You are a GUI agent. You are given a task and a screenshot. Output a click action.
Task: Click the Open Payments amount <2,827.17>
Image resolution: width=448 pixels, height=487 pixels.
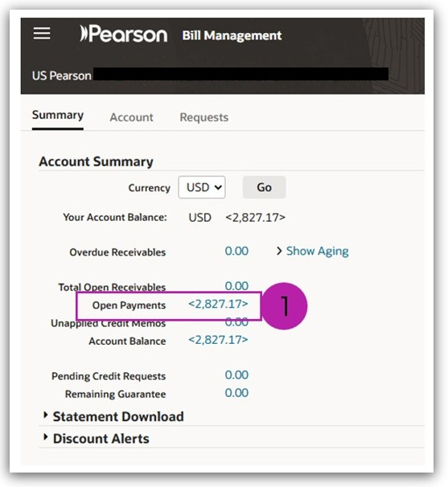218,304
